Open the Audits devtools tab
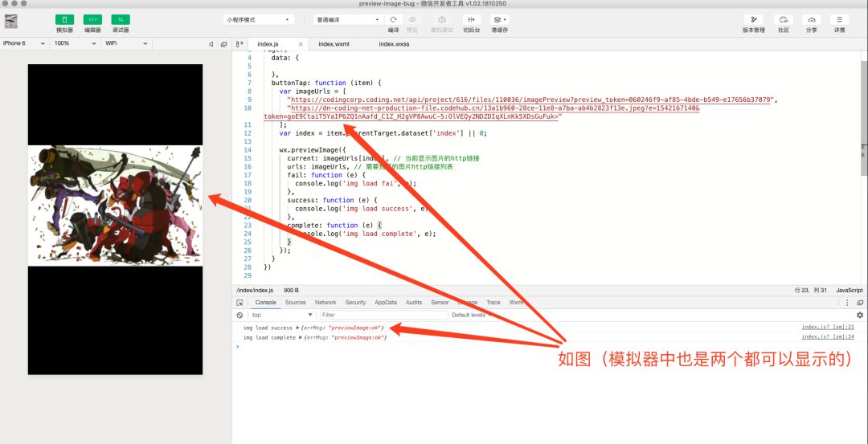The height and width of the screenshot is (444, 868). [x=414, y=303]
